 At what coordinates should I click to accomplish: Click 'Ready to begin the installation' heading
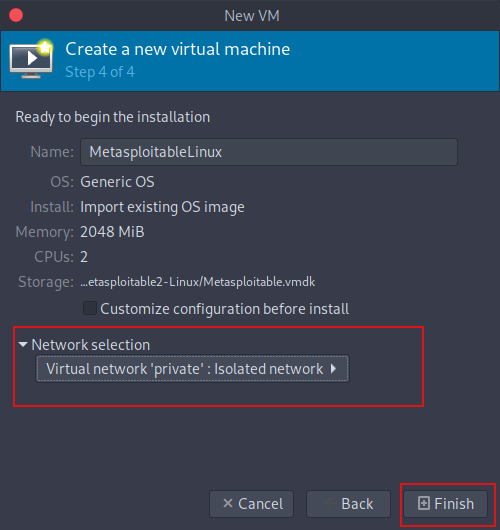pos(113,117)
